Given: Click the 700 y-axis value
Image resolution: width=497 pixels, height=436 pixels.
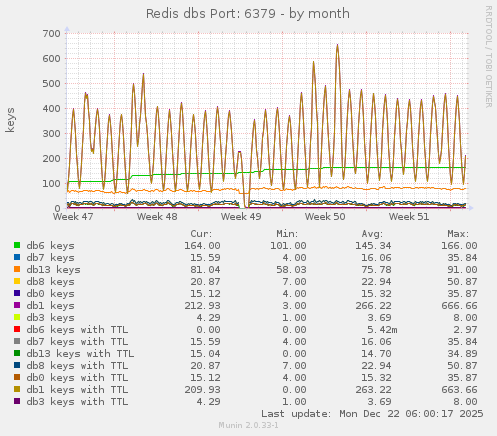Looking at the screenshot, I should click(x=51, y=33).
